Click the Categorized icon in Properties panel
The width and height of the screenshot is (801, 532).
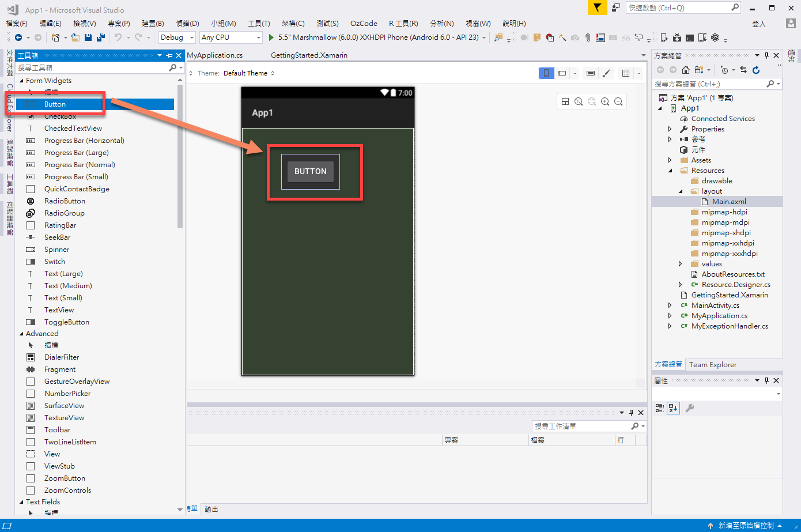coord(660,408)
